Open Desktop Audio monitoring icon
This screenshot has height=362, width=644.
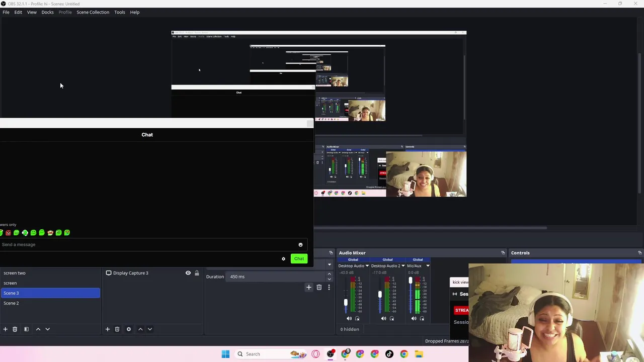tap(357, 318)
